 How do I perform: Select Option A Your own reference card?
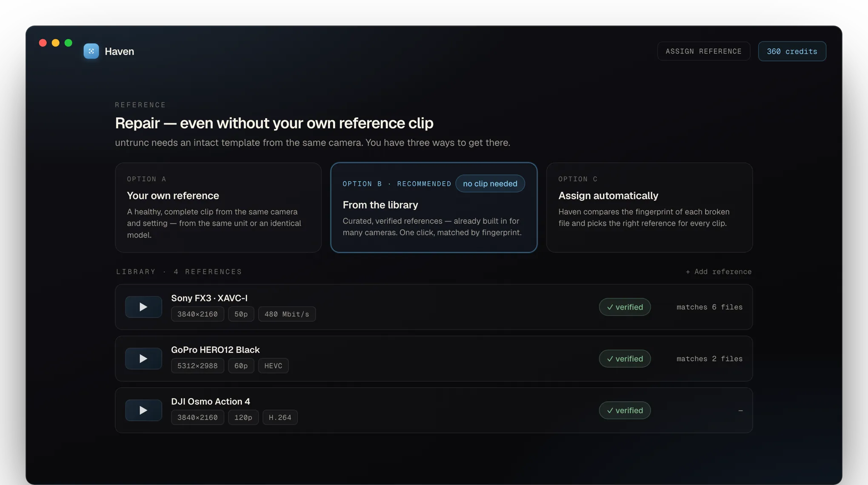218,208
